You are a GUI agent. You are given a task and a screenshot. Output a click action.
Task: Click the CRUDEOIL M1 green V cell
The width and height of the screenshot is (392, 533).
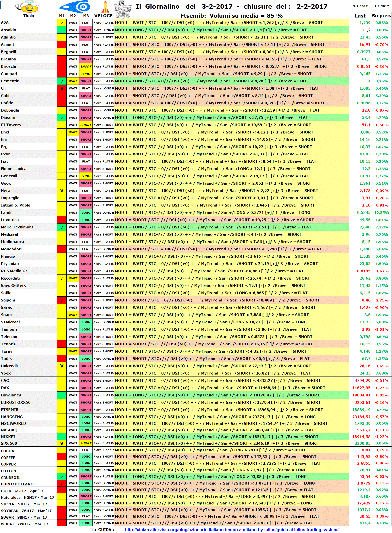62,477
